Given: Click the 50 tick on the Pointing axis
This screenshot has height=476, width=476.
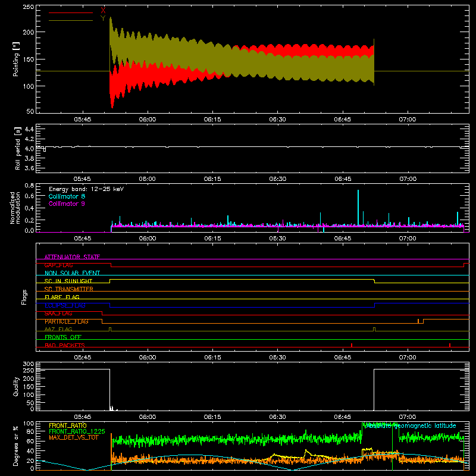Looking at the screenshot, I should pos(30,111).
